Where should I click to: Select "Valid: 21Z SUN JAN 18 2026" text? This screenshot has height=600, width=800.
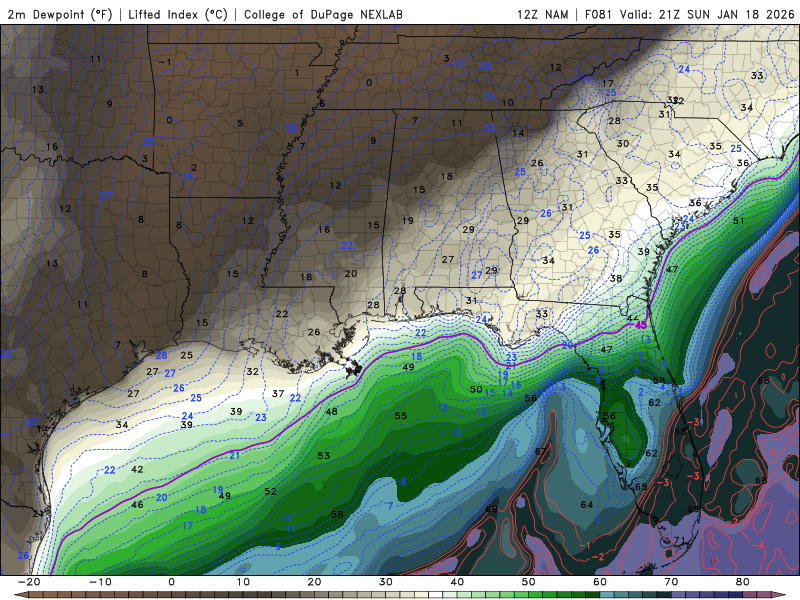coord(707,14)
